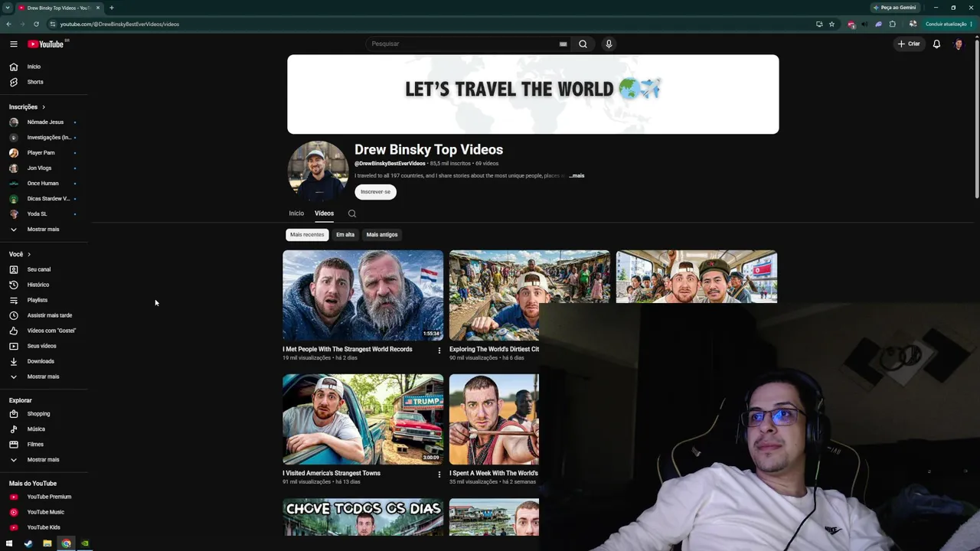980x551 pixels.
Task: Switch to the channel Início tab
Action: (296, 214)
